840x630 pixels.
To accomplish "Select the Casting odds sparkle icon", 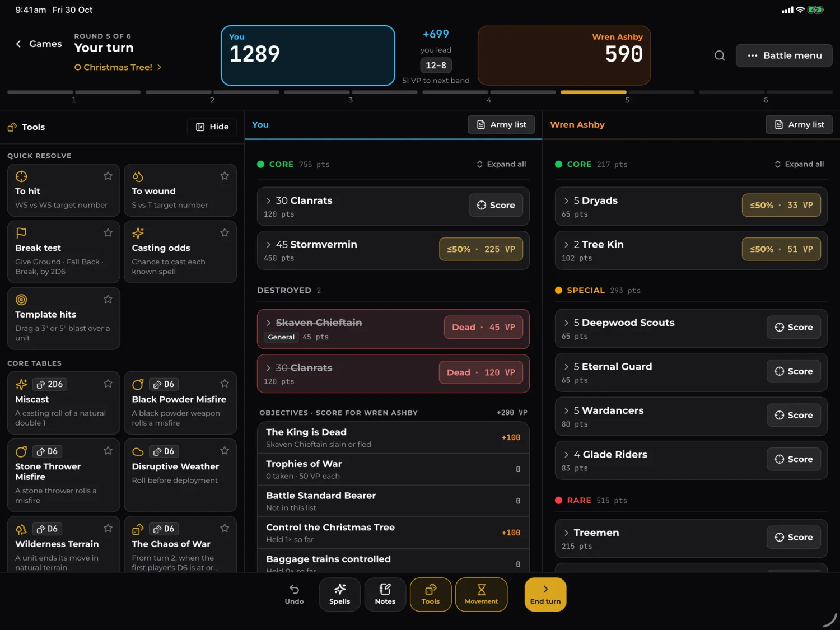I will (138, 233).
